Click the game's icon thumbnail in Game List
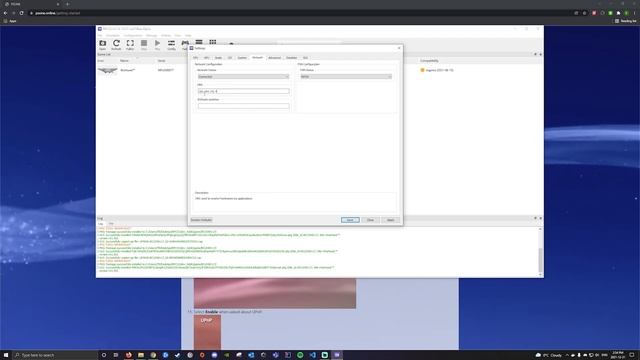 coord(107,70)
